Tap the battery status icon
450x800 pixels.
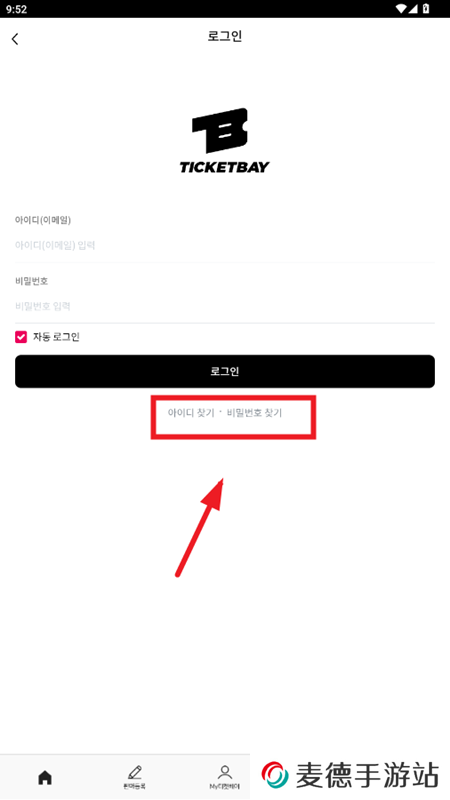click(x=426, y=9)
